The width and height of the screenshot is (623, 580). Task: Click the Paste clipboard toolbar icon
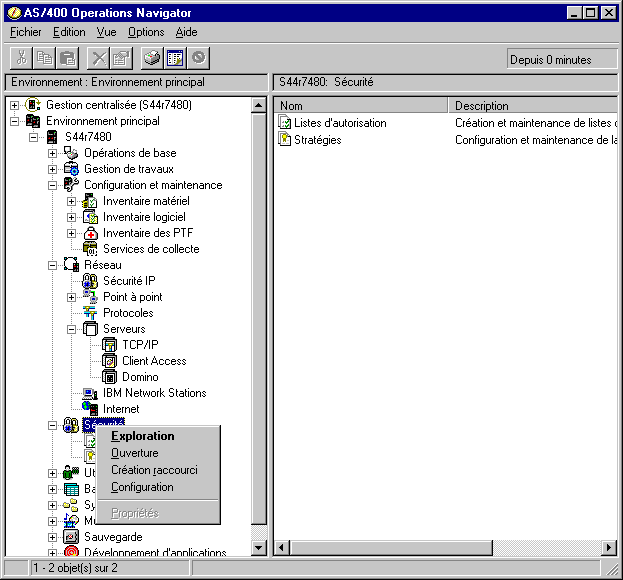pos(68,58)
